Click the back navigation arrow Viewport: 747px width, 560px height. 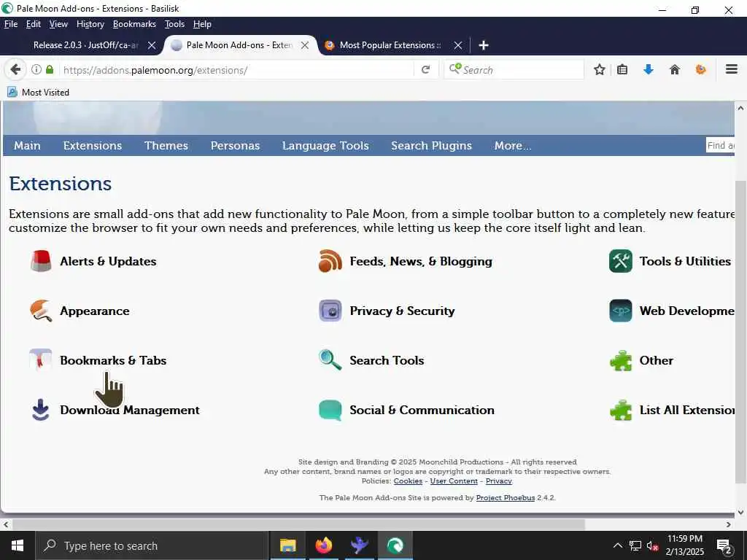point(15,70)
